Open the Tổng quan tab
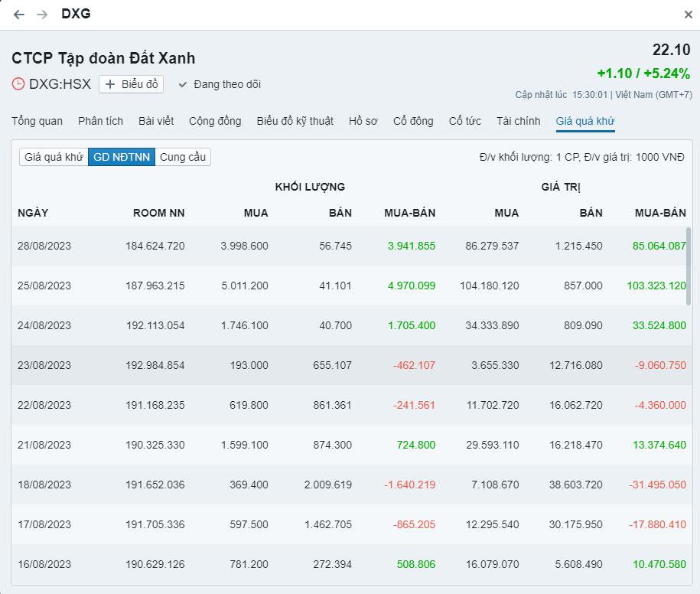Image resolution: width=700 pixels, height=594 pixels. point(37,121)
